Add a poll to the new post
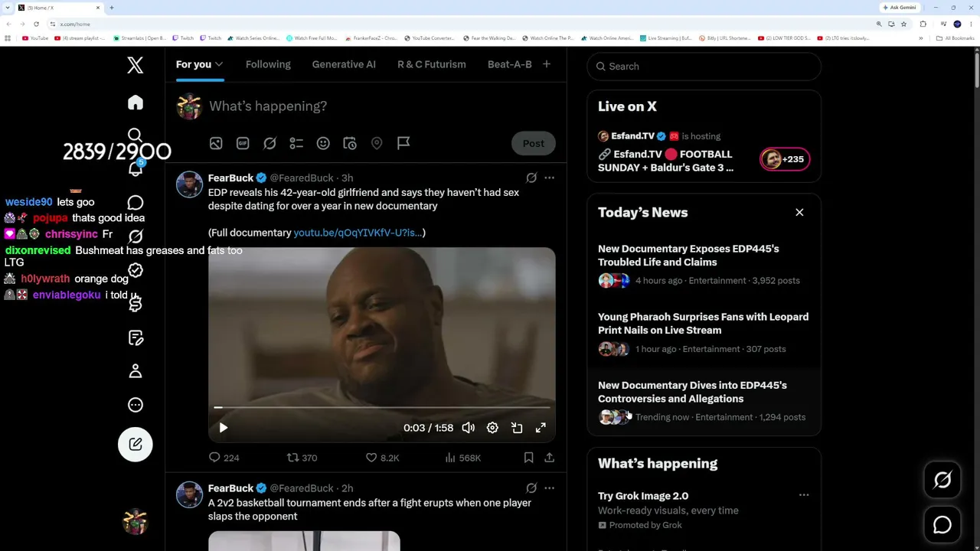This screenshot has width=980, height=551. pyautogui.click(x=296, y=143)
